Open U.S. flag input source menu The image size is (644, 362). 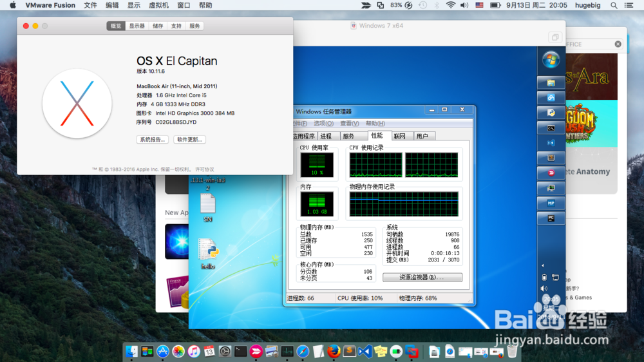pyautogui.click(x=479, y=5)
